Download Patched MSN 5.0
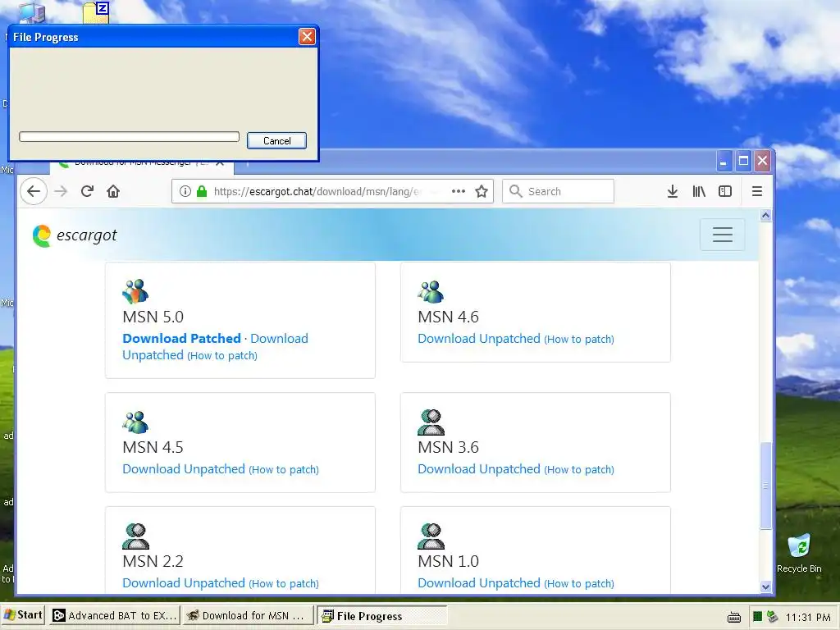Viewport: 840px width, 630px height. click(x=181, y=339)
